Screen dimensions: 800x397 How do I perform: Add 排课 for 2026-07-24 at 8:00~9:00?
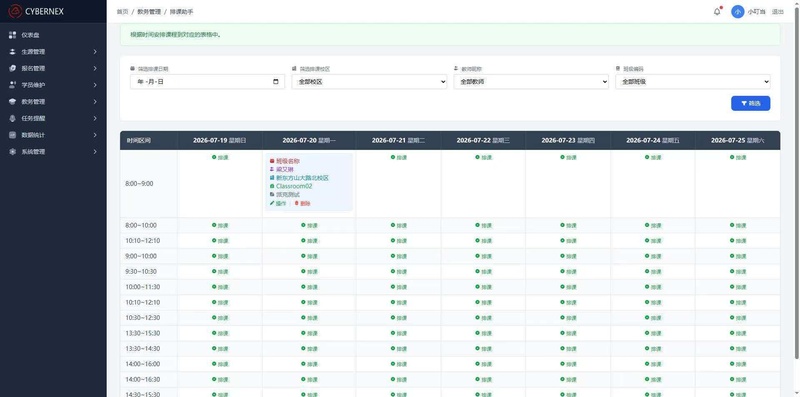(x=653, y=157)
